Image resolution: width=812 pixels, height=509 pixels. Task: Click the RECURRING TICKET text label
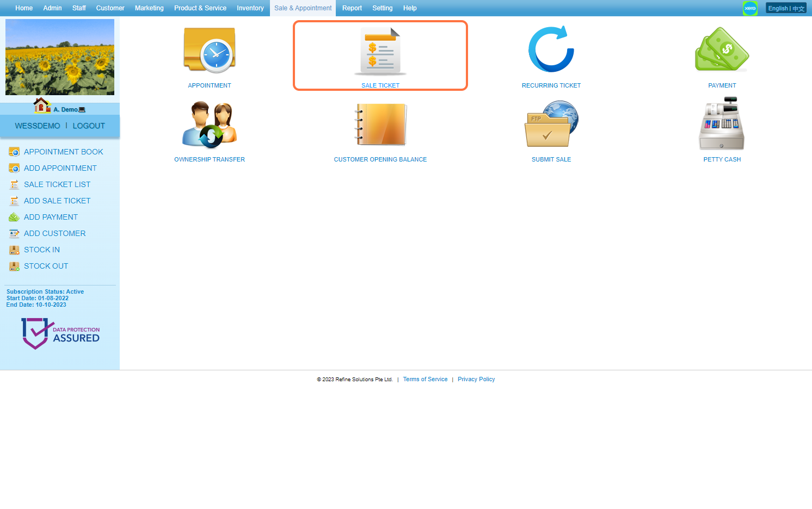(551, 85)
